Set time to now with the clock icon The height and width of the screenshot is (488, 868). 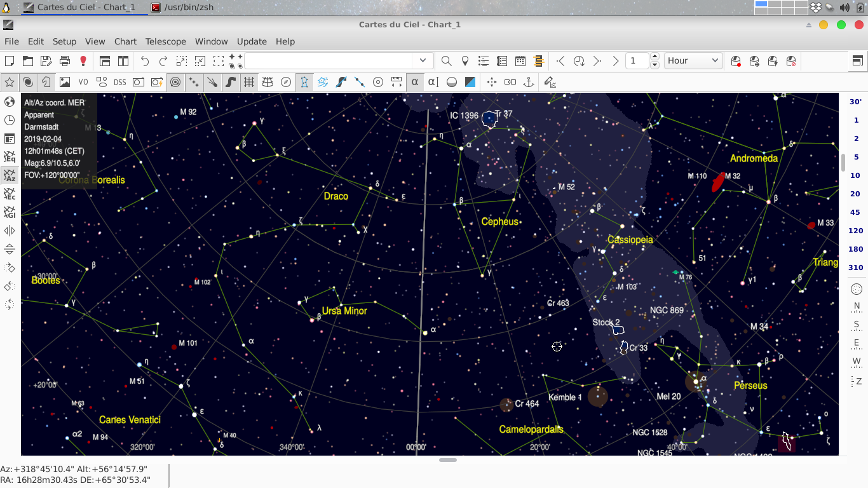(579, 61)
